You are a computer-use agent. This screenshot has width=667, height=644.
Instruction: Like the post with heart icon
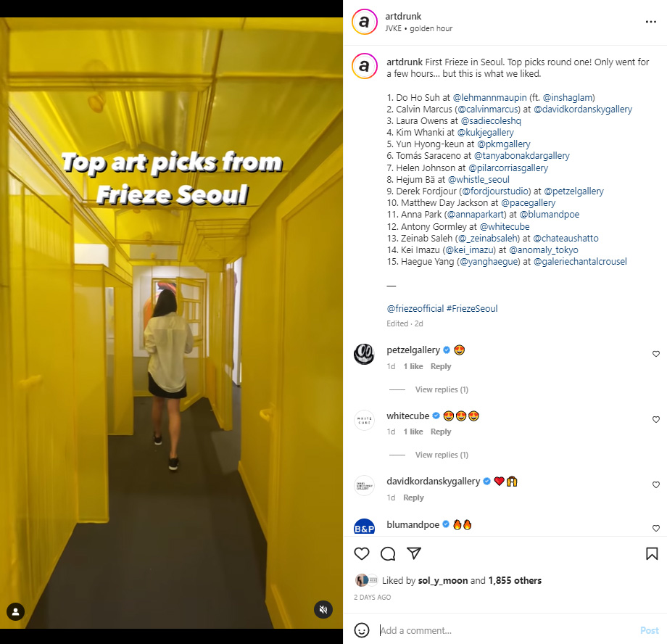tap(362, 554)
